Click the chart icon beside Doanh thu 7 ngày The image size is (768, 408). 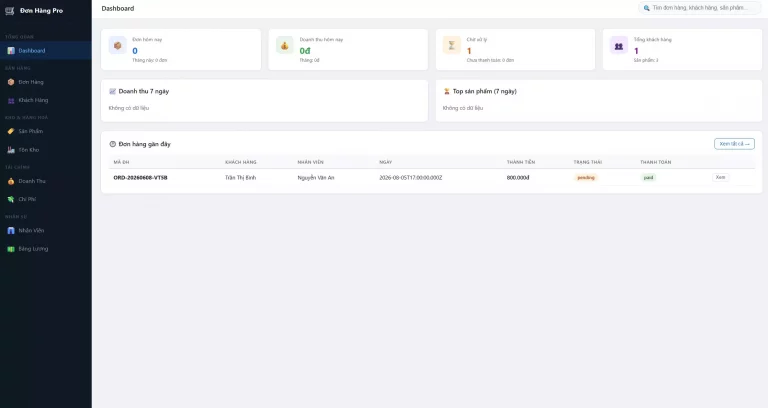click(112, 91)
